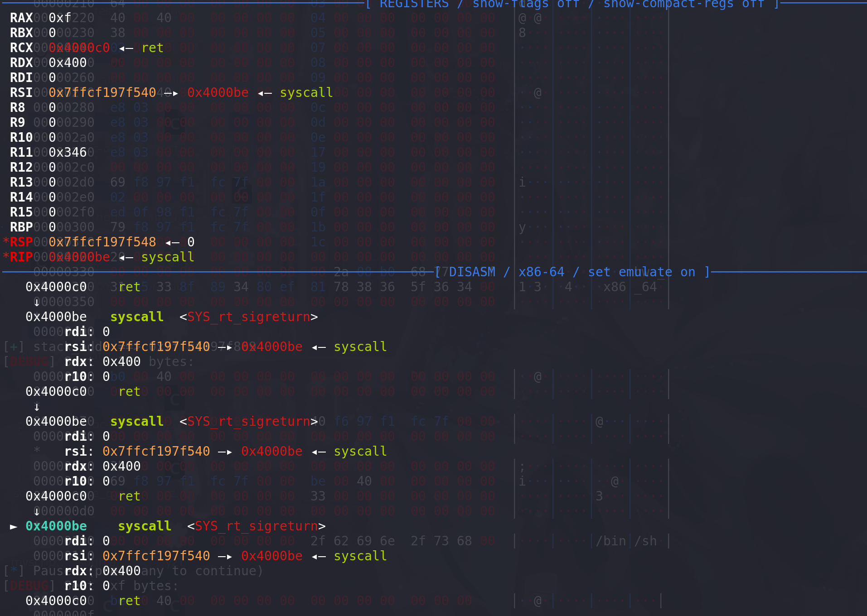Click the last ret instruction at bottom
867x616 pixels.
pyautogui.click(x=130, y=601)
